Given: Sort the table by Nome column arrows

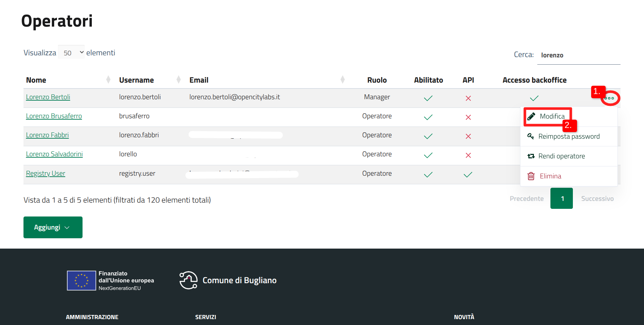Looking at the screenshot, I should 108,80.
